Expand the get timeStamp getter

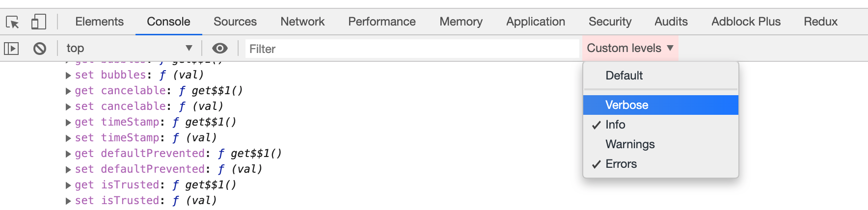coord(68,123)
